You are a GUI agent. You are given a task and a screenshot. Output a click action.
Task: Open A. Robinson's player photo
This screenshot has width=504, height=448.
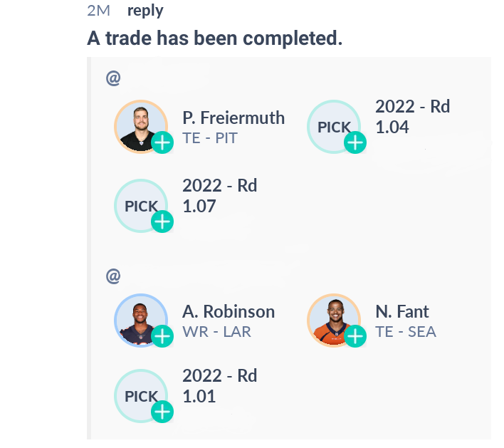141,321
